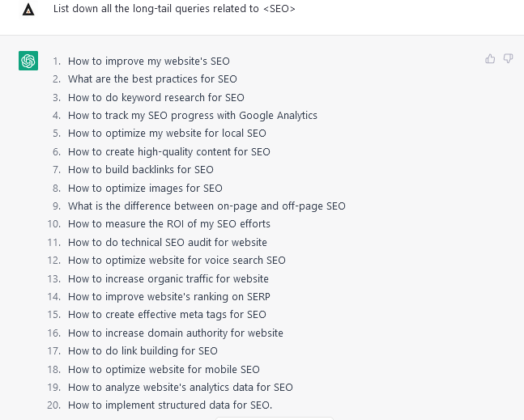This screenshot has width=524, height=420.
Task: Select the effective meta tags list item
Action: pos(167,315)
